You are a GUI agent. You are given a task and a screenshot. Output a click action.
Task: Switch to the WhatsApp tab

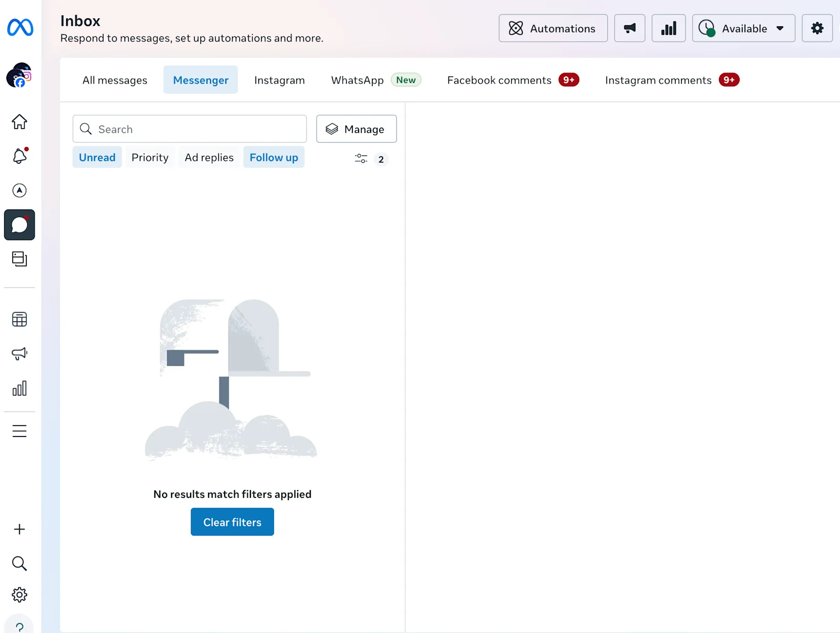coord(357,80)
